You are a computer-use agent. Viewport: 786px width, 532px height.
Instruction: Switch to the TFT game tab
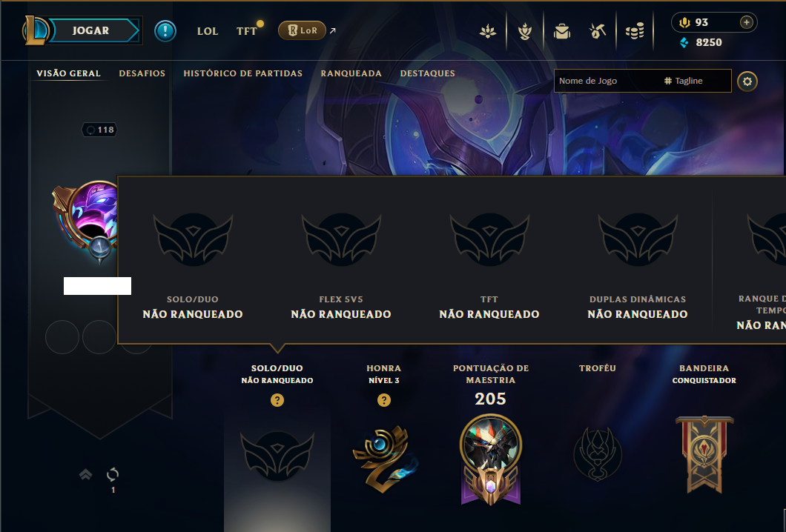tap(247, 31)
